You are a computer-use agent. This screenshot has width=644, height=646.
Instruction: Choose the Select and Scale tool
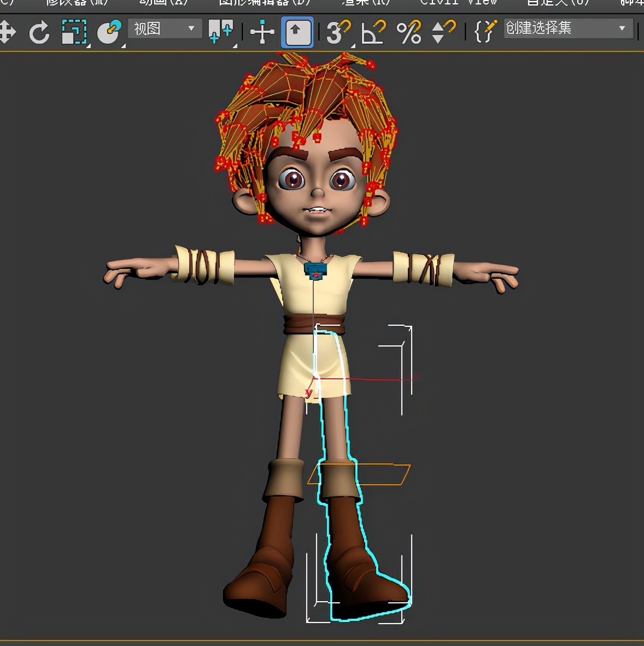74,32
